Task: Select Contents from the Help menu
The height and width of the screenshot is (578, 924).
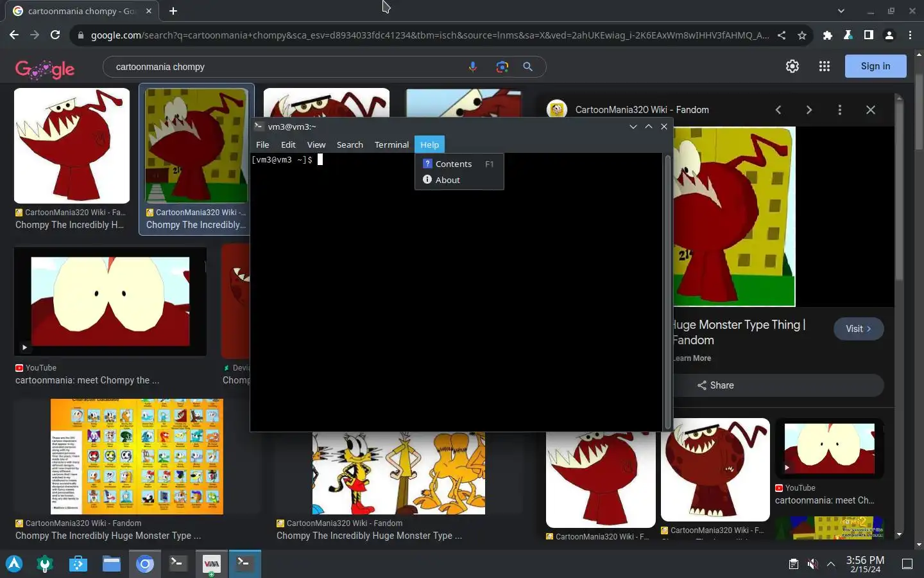Action: [x=459, y=164]
